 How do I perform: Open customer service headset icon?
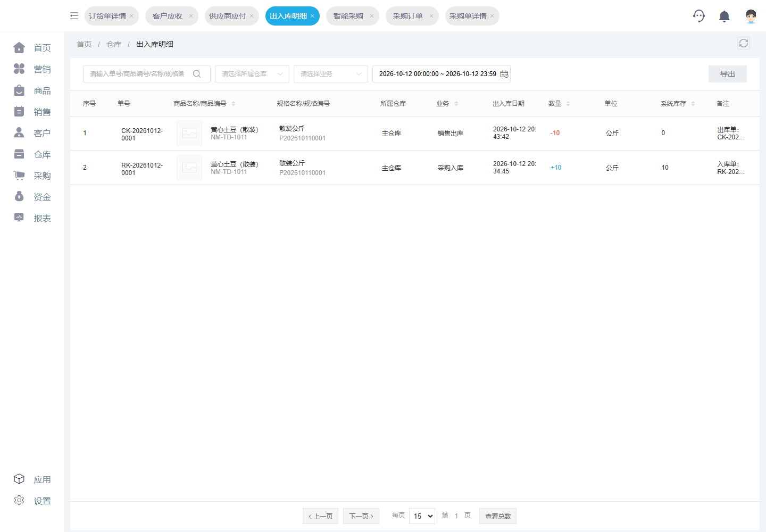[x=699, y=16]
